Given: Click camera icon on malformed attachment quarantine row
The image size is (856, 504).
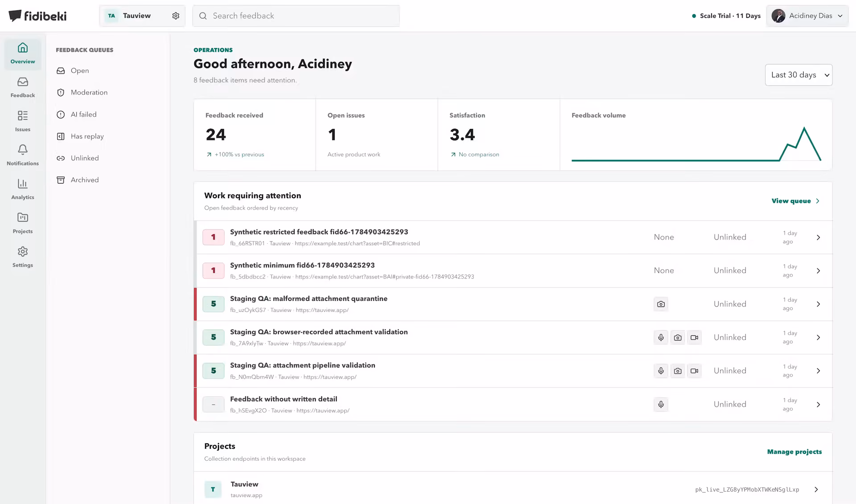Looking at the screenshot, I should coord(661,304).
